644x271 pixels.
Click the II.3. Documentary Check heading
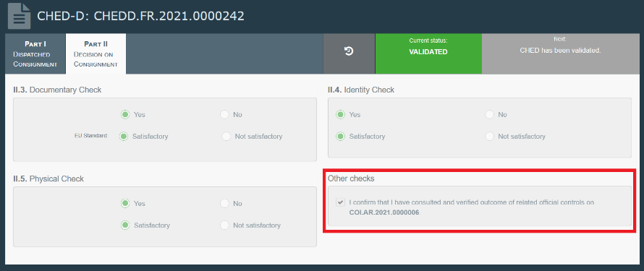point(57,90)
